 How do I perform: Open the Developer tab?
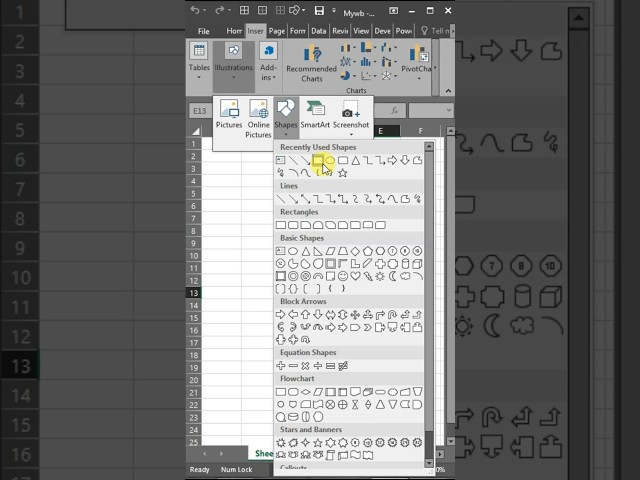(382, 31)
